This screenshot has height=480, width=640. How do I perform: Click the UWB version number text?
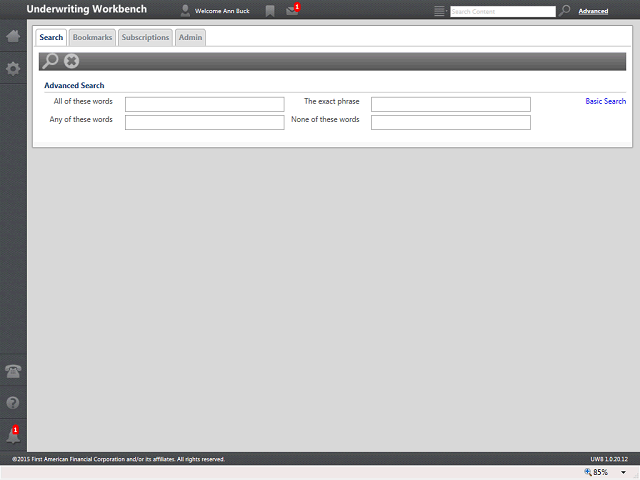click(x=609, y=459)
